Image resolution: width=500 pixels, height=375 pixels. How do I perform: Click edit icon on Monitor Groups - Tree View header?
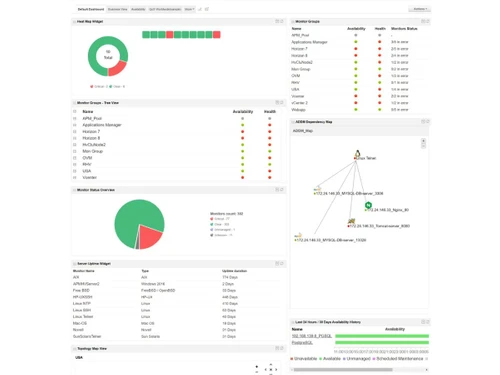[277, 103]
